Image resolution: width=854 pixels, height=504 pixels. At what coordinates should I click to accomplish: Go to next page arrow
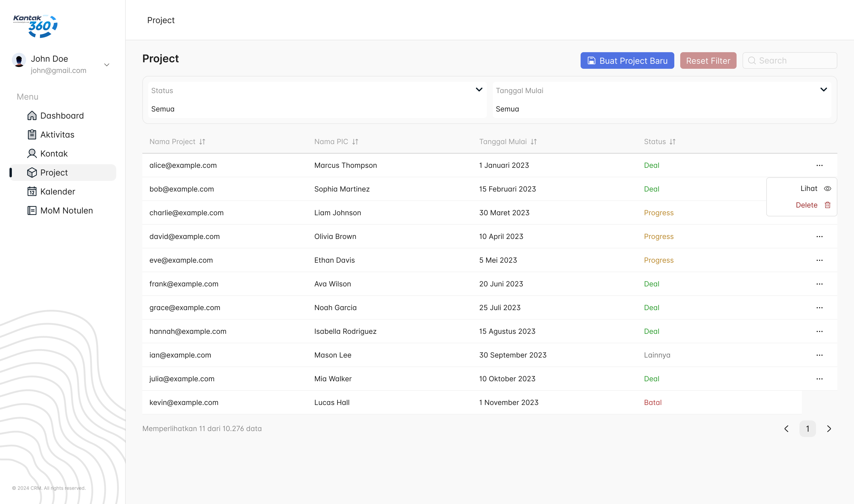[829, 429]
